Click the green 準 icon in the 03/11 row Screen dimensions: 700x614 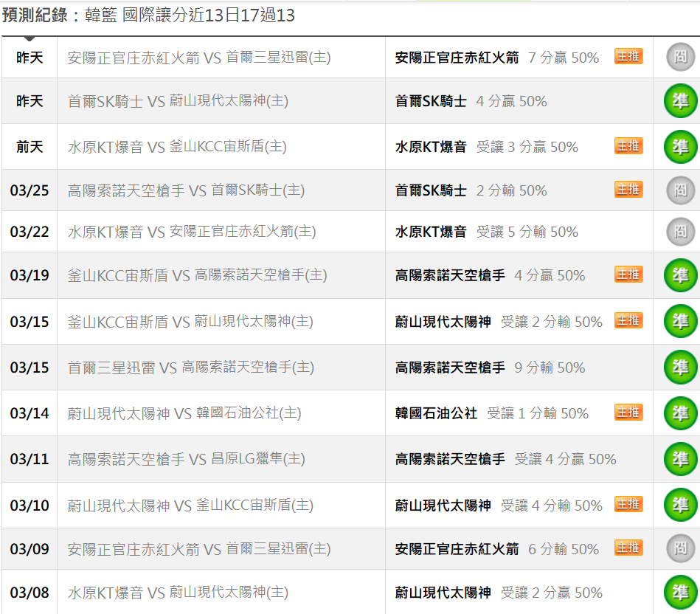[x=680, y=459]
